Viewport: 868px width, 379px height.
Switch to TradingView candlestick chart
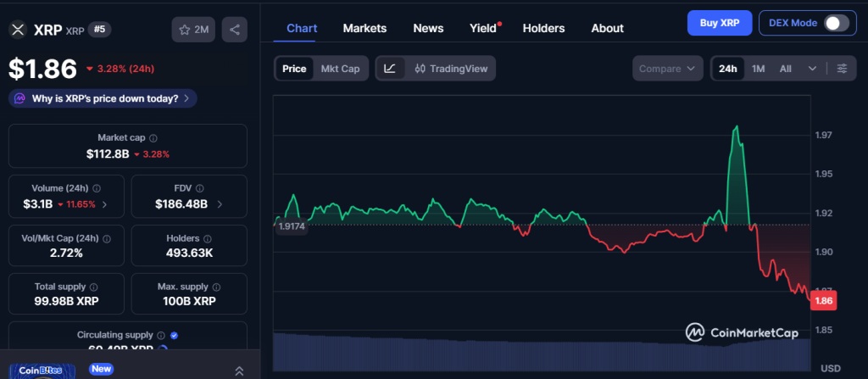tap(451, 69)
